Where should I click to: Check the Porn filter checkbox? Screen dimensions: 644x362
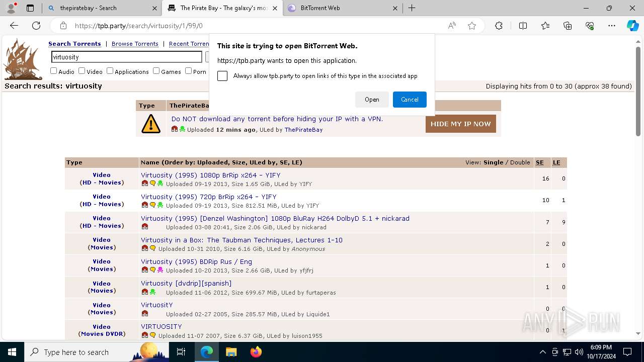click(x=188, y=71)
